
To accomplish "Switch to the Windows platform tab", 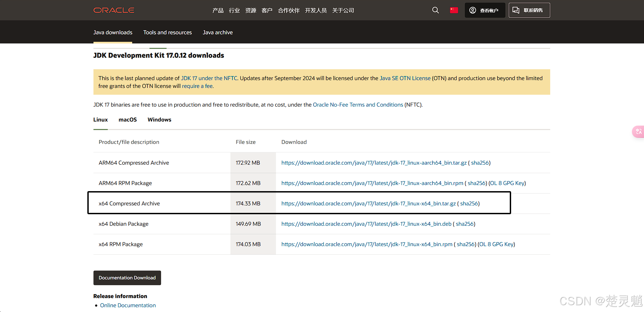I will coord(159,120).
